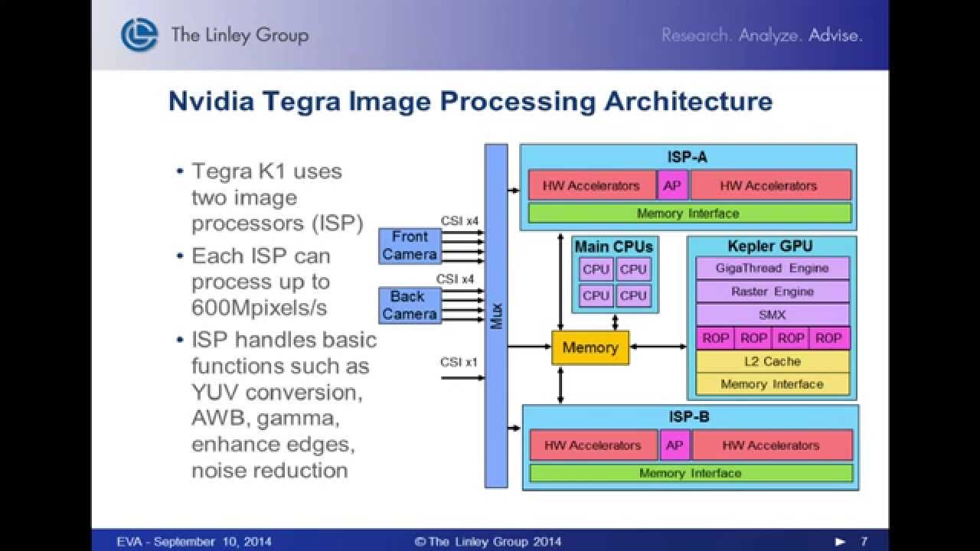Viewport: 980px width, 551px height.
Task: Click the right HW Accelerators block in ISP-B
Action: [x=771, y=445]
